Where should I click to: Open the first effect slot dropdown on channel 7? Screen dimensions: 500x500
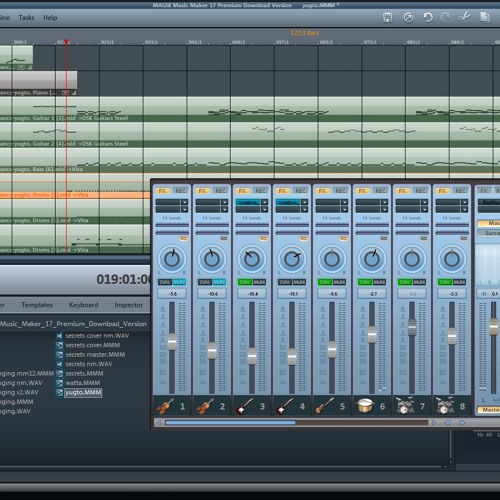tap(424, 202)
